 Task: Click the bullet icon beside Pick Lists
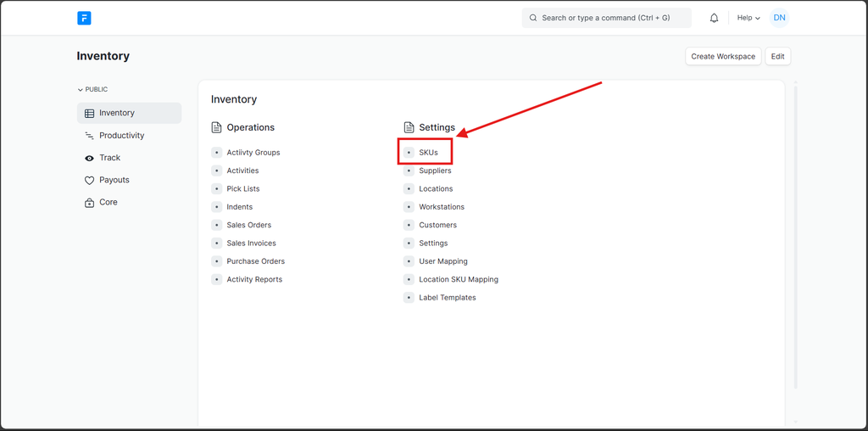click(216, 189)
